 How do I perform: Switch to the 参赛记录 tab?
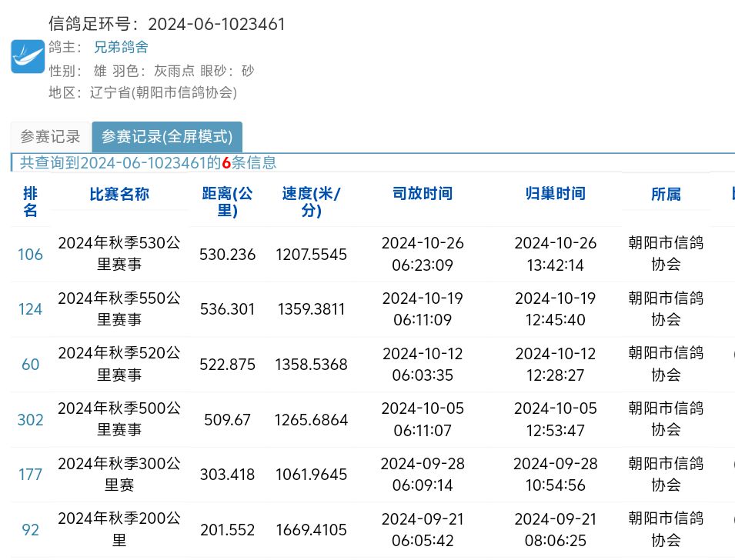(50, 137)
